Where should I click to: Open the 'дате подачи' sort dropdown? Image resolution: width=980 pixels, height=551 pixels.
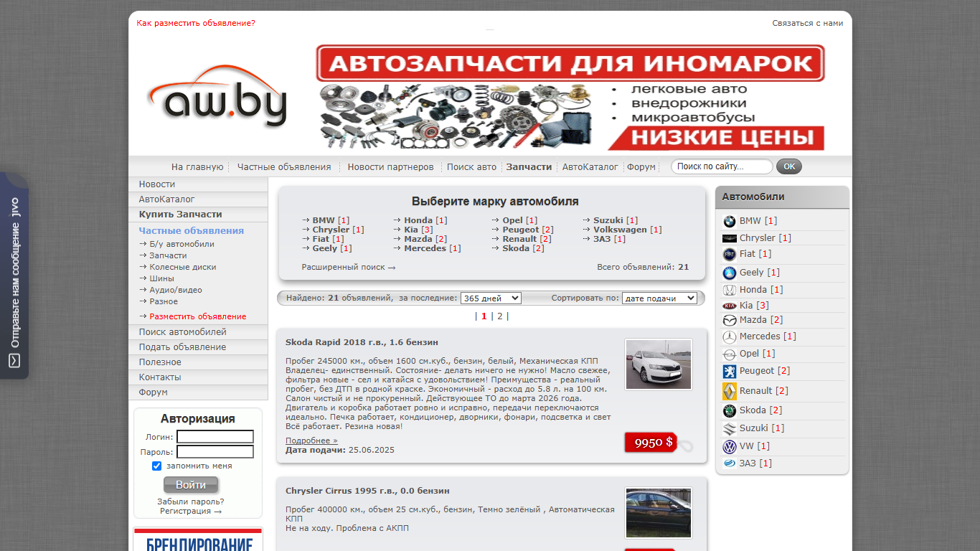point(659,298)
